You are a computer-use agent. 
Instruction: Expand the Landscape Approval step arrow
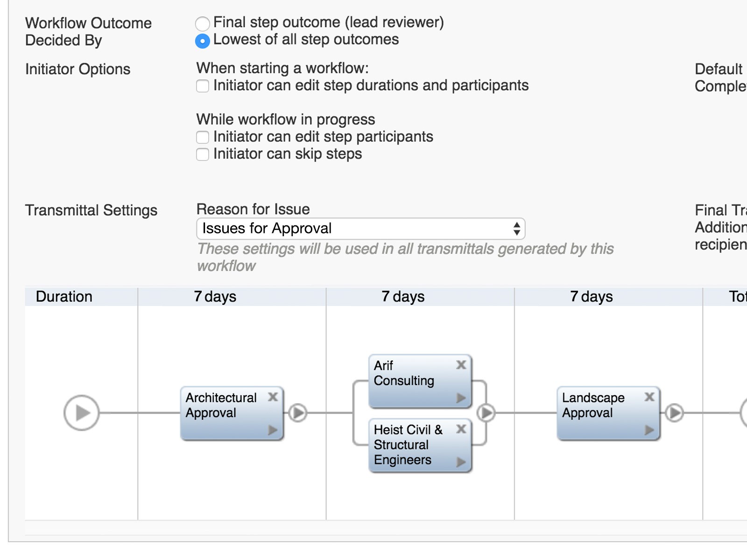click(649, 430)
